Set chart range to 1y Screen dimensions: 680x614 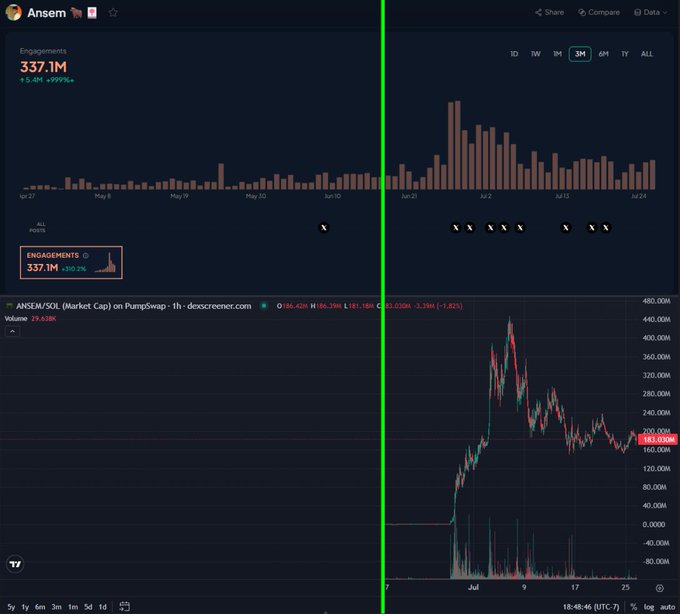click(x=25, y=607)
